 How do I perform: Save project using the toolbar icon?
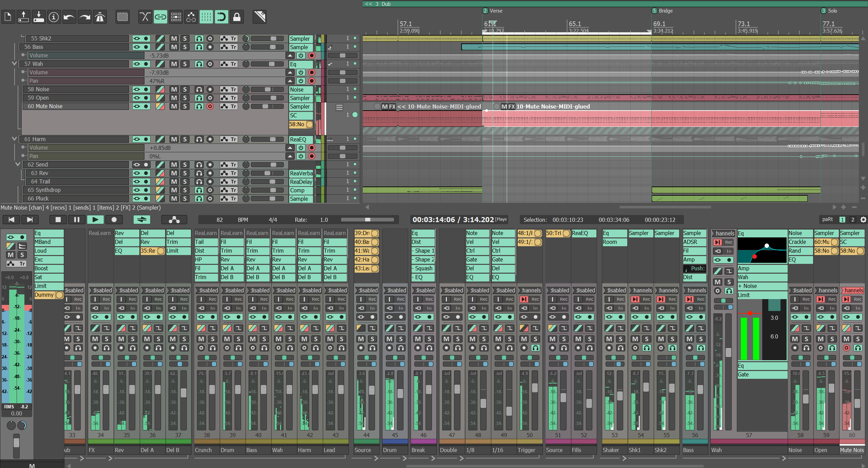pyautogui.click(x=39, y=17)
